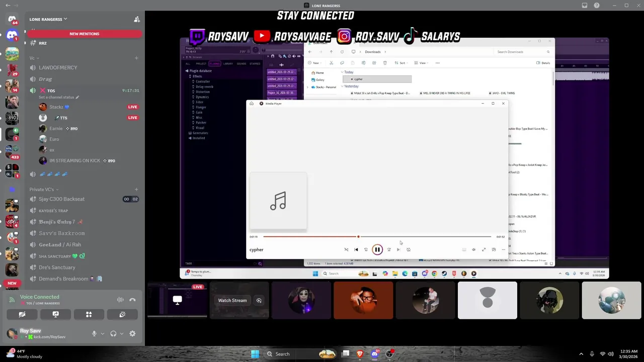The image size is (644, 362).
Task: Open the server with 433 badge
Action: tap(12, 151)
